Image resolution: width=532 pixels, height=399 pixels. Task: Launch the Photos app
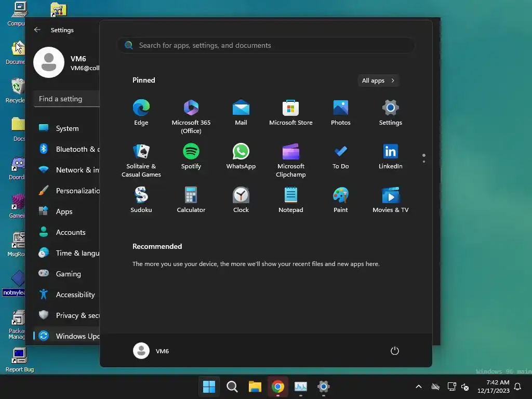click(341, 112)
